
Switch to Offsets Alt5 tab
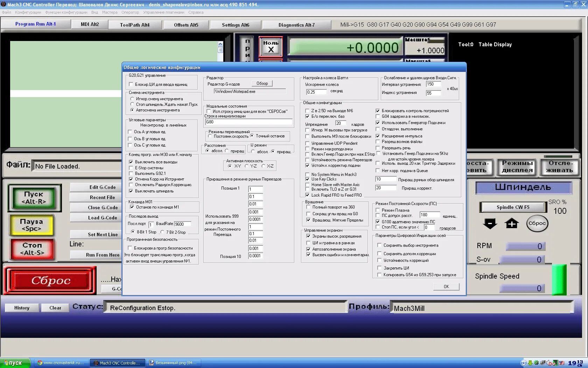[x=186, y=25]
